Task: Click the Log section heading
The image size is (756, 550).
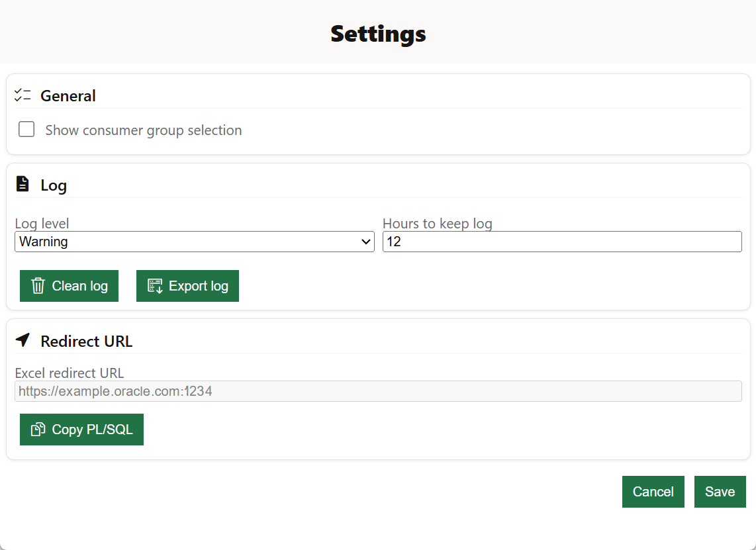Action: click(x=54, y=185)
